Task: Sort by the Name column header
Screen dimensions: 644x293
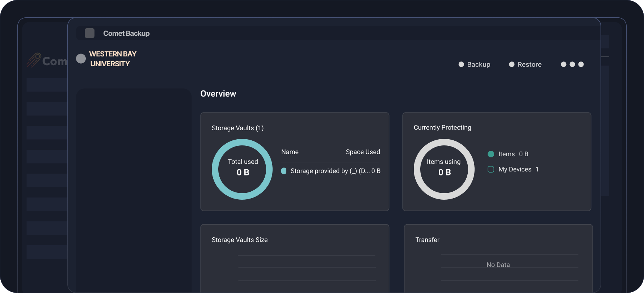Action: 290,152
